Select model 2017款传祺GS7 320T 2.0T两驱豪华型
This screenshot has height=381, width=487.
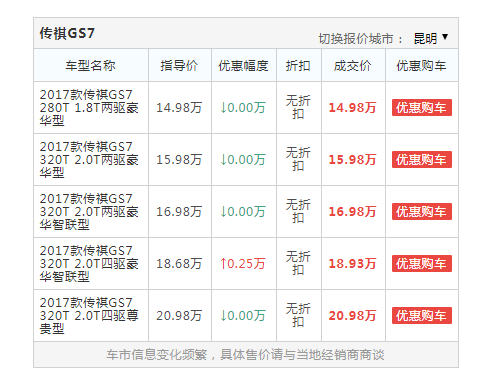(89, 159)
